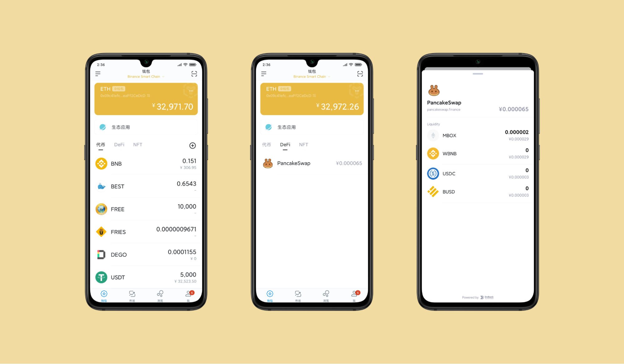Viewport: 624px width, 364px height.
Task: Open the PancakeSwap DeFi app
Action: point(311,163)
